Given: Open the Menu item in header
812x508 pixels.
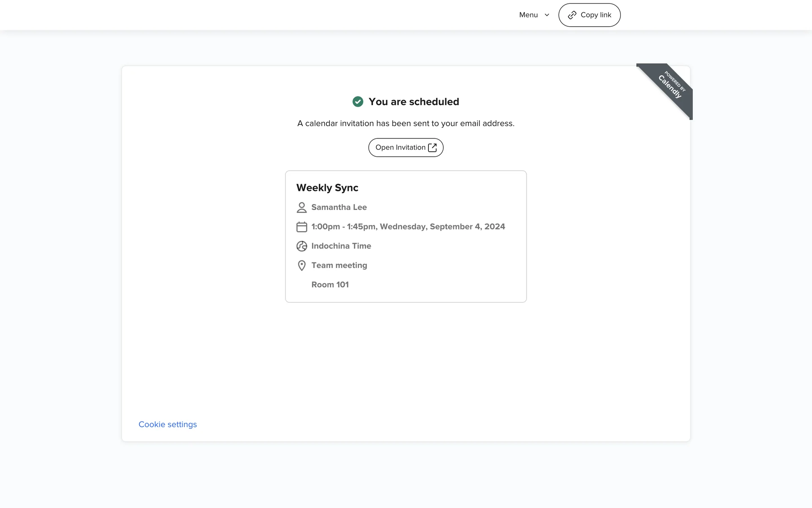Looking at the screenshot, I should click(528, 15).
